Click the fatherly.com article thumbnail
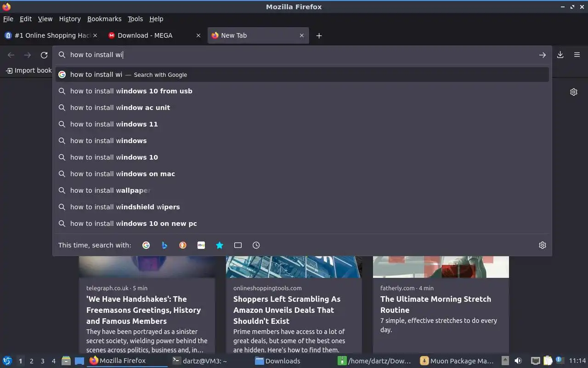 coord(441,267)
